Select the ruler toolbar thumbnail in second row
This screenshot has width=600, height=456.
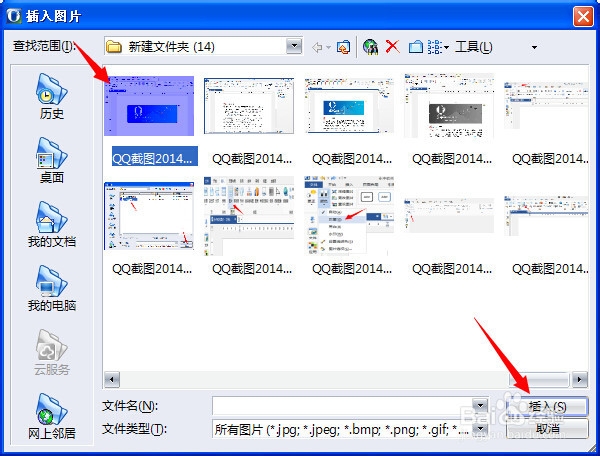point(249,216)
